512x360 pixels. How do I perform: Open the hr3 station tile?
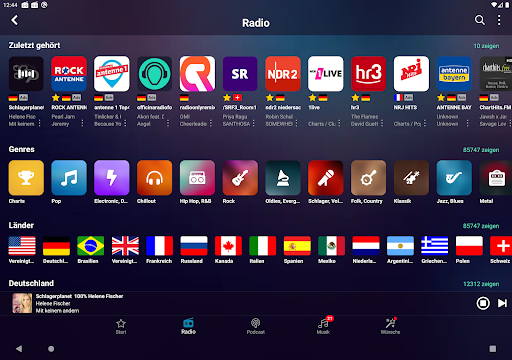click(368, 74)
